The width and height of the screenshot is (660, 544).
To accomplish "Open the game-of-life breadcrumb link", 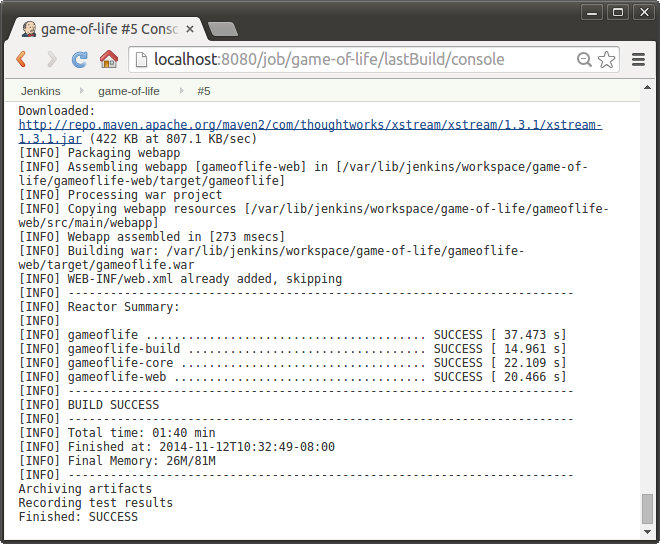I will tap(129, 91).
